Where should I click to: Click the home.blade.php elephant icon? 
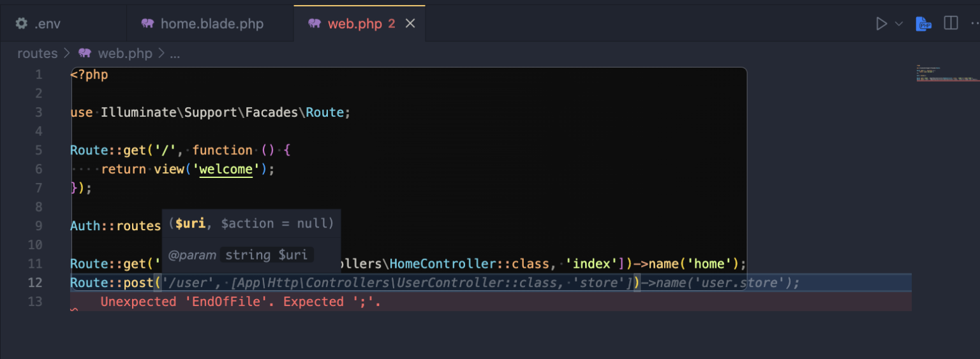(148, 24)
